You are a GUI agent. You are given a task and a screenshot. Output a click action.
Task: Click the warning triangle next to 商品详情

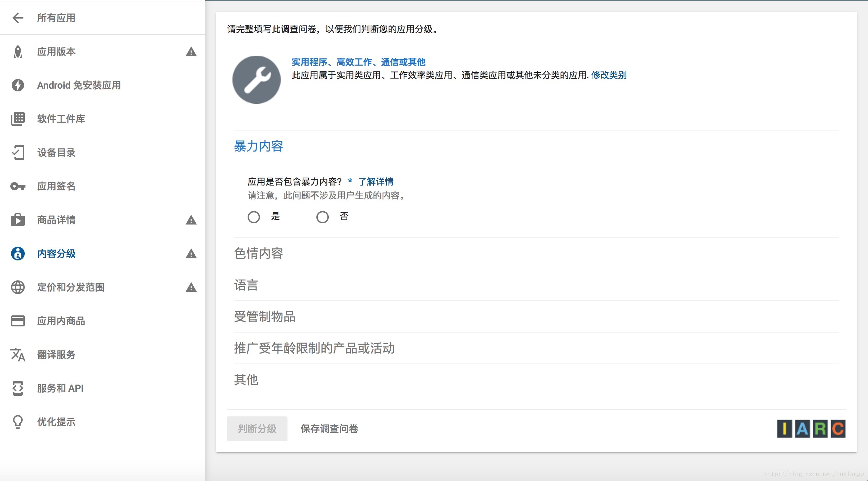click(191, 220)
